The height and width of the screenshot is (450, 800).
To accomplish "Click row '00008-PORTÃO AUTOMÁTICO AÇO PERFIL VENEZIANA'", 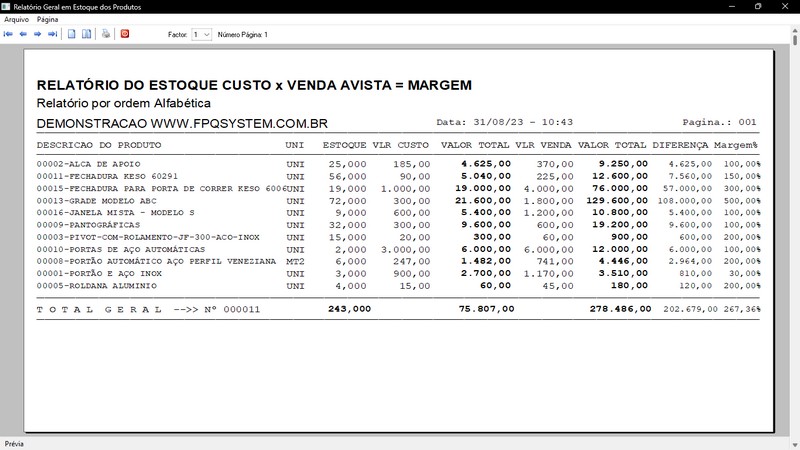I will [398, 261].
